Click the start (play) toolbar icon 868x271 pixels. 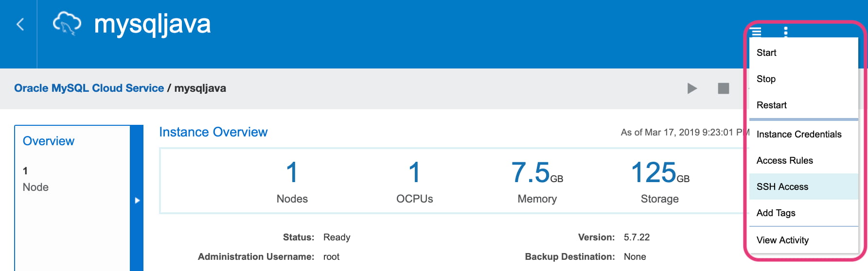[692, 88]
